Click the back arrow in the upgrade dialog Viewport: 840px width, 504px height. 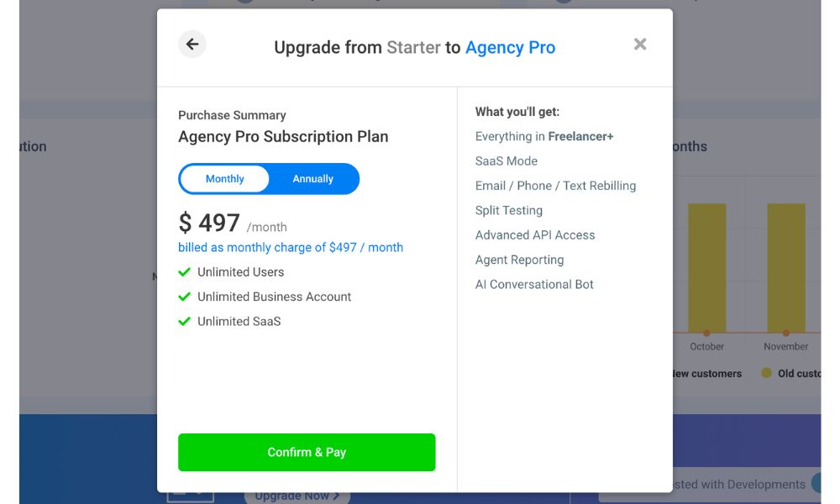(x=192, y=45)
